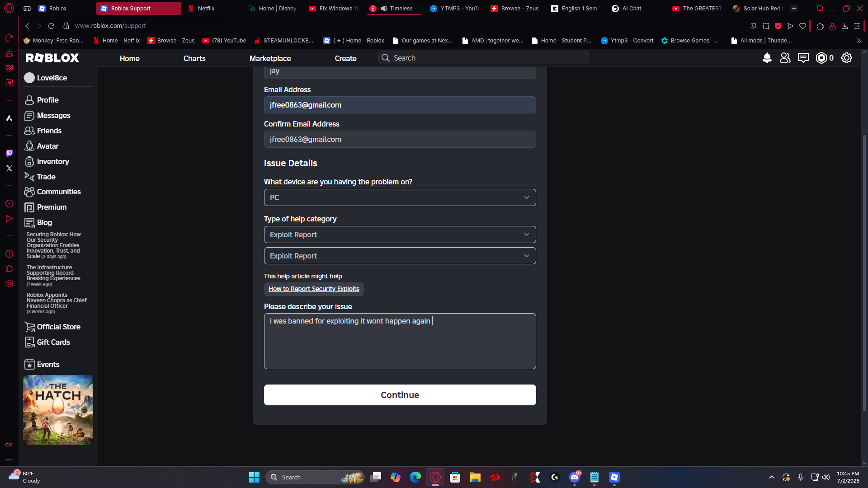Open new browser tab plus button
This screenshot has width=868, height=488.
pyautogui.click(x=794, y=8)
